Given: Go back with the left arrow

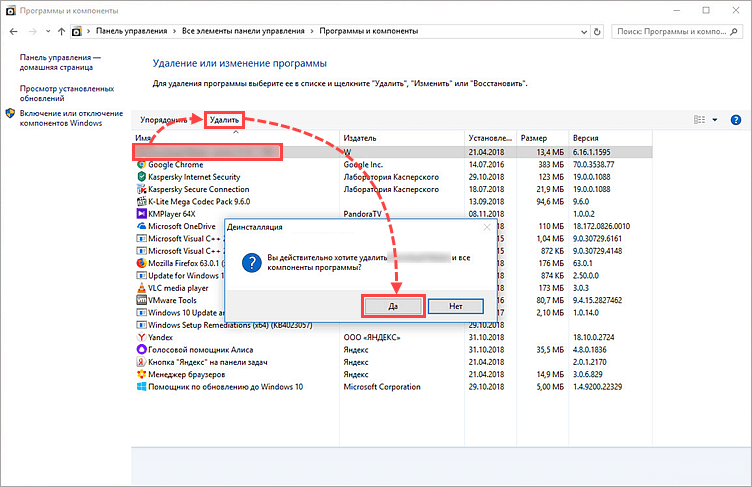Looking at the screenshot, I should [13, 32].
